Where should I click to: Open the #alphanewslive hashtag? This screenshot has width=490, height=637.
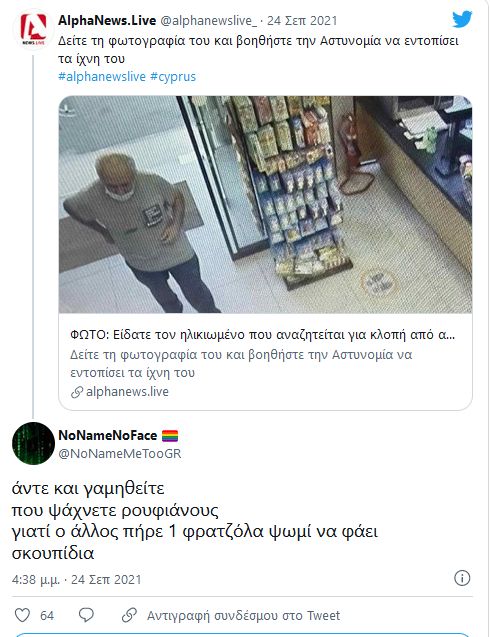pos(102,76)
